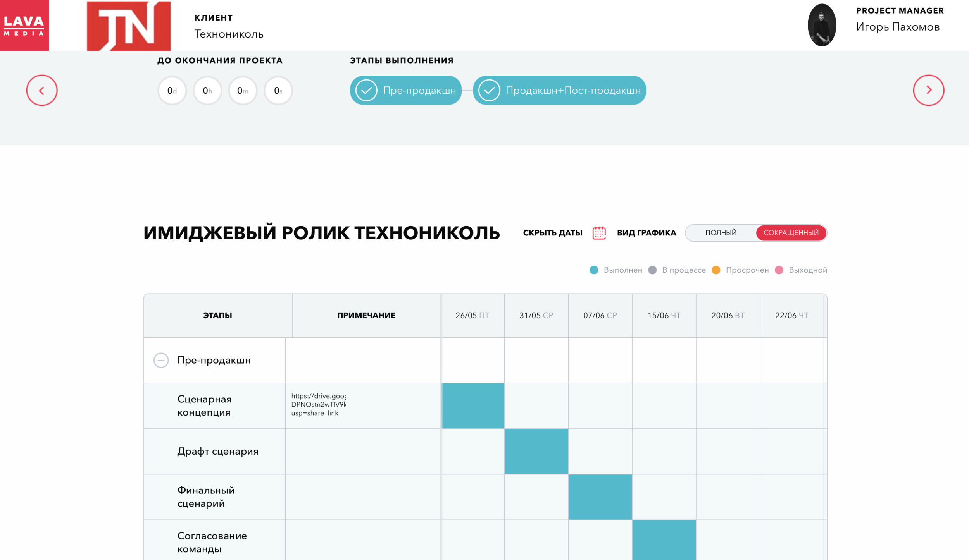The image size is (969, 560).
Task: Toggle Скрыть даты option
Action: click(x=552, y=233)
